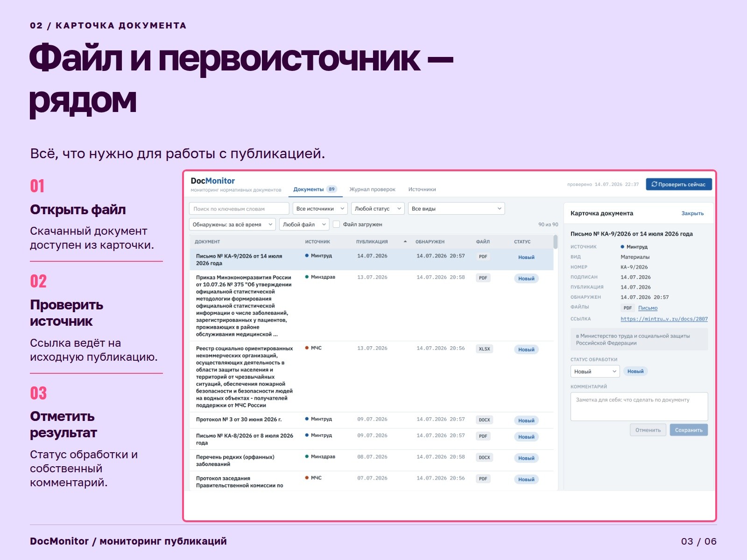Expand the СТАТУС ОБРАБОТКИ Новый dropdown

coord(595,371)
